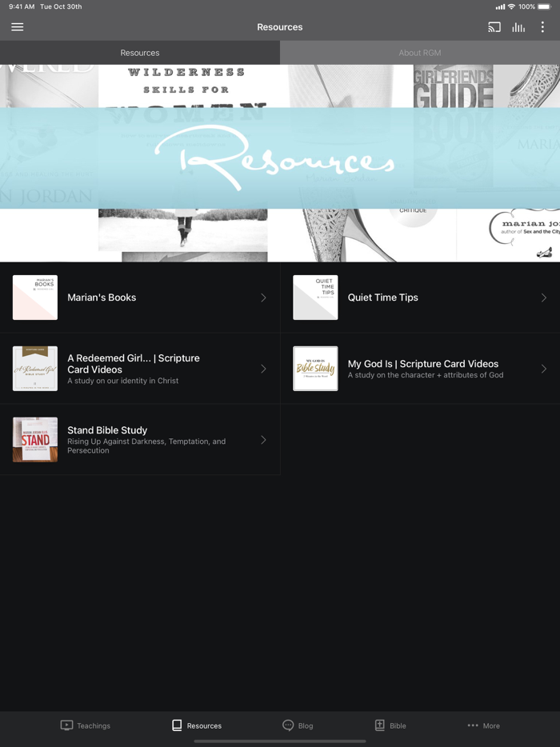Tap the 'character + attributes of God' subtitle
This screenshot has width=560, height=747.
[x=425, y=375]
